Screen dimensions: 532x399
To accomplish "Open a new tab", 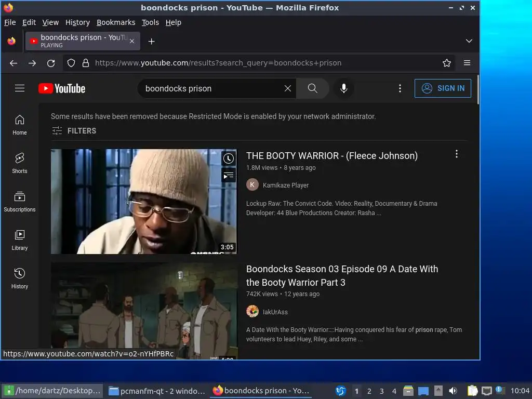I will click(152, 42).
